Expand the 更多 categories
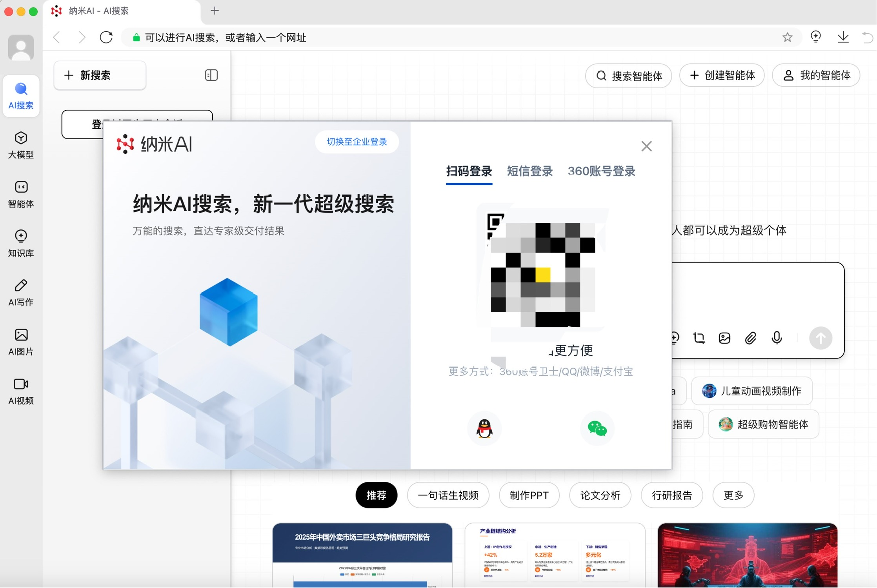Viewport: 877px width, 588px height. 733,495
